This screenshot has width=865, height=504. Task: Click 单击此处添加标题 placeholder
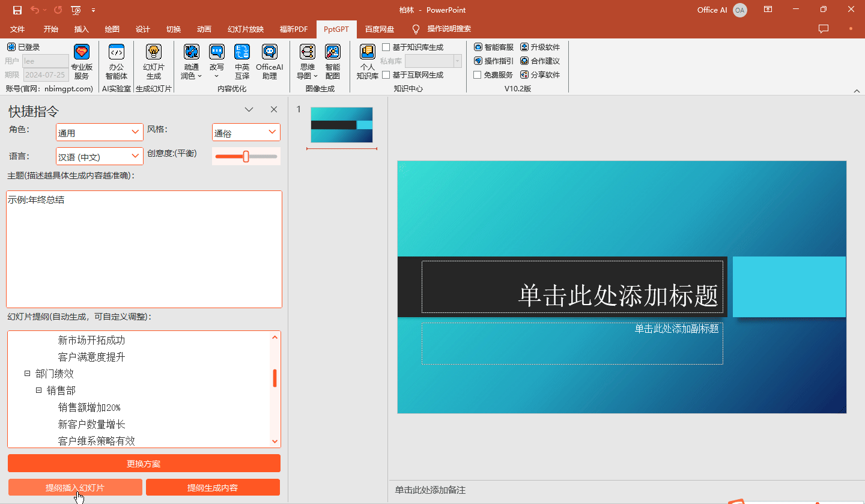click(x=572, y=287)
